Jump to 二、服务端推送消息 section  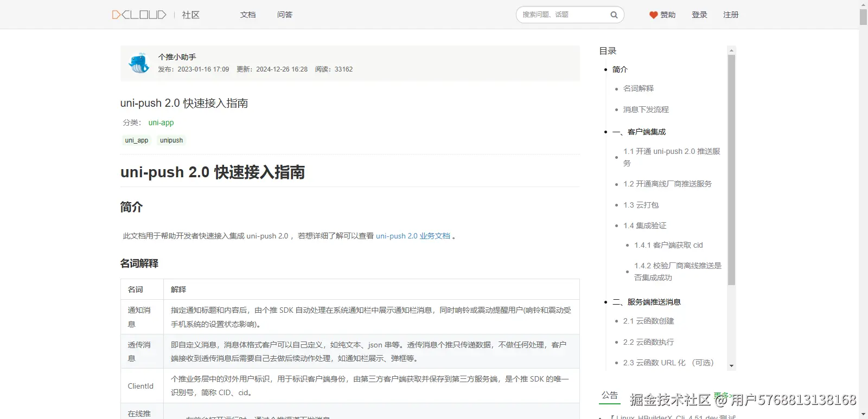(x=647, y=302)
